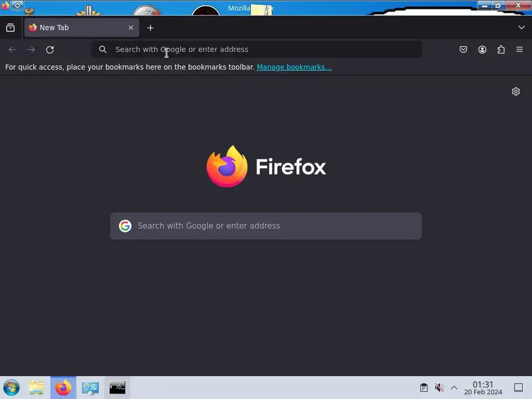Click the Google G icon in search box
Image resolution: width=532 pixels, height=399 pixels.
tap(125, 226)
